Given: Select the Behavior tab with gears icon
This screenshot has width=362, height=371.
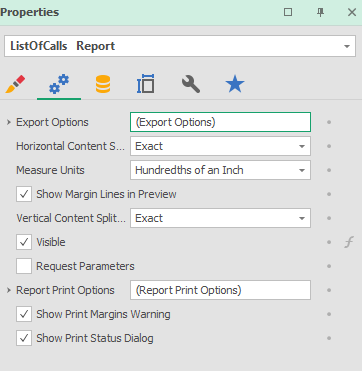Looking at the screenshot, I should [x=59, y=84].
